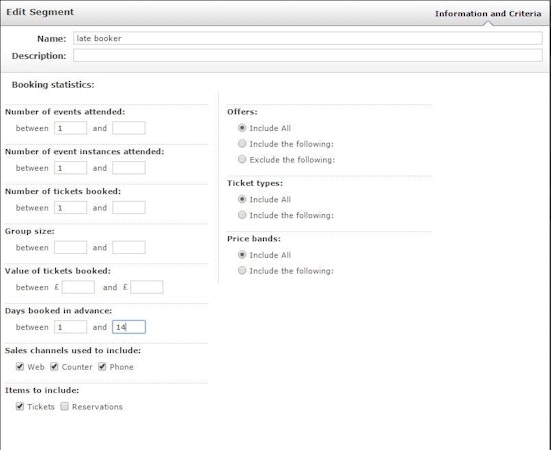Viewport: 551px width, 450px height.
Task: Click Days booked in advance maximum field
Action: [x=129, y=327]
